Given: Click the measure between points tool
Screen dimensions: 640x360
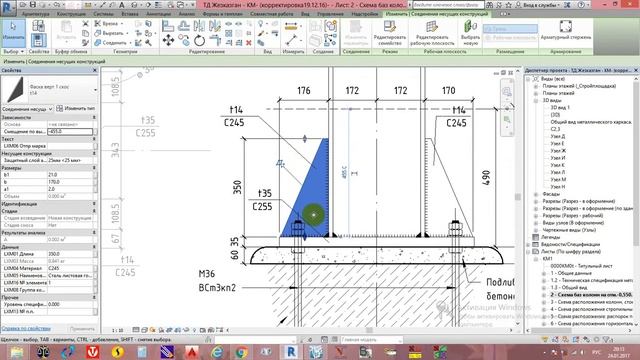Looking at the screenshot, I should click(291, 40).
